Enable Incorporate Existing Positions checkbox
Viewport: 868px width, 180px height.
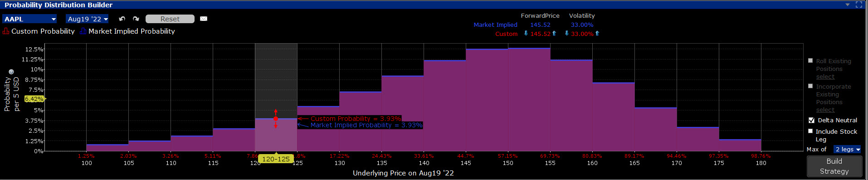[810, 86]
